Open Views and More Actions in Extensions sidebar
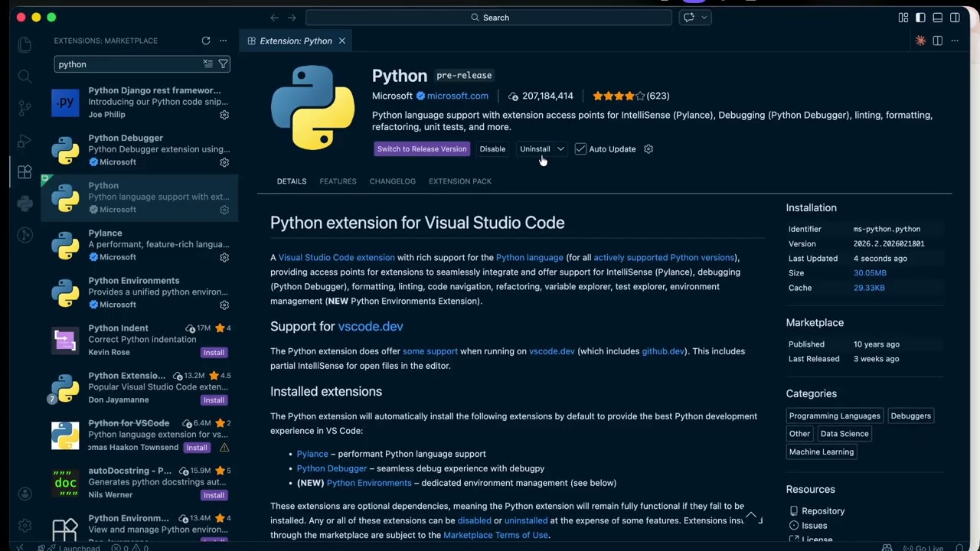The width and height of the screenshot is (980, 551). pos(224,41)
